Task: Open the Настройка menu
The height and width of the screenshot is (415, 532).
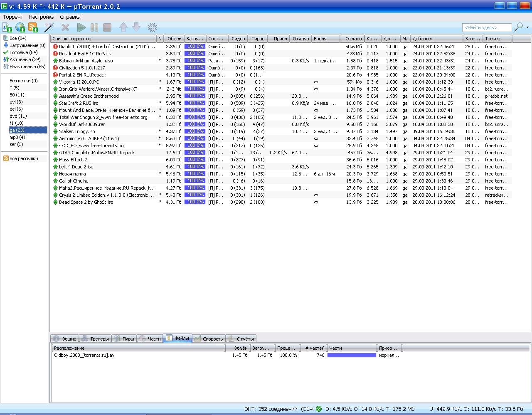Action: [x=41, y=17]
